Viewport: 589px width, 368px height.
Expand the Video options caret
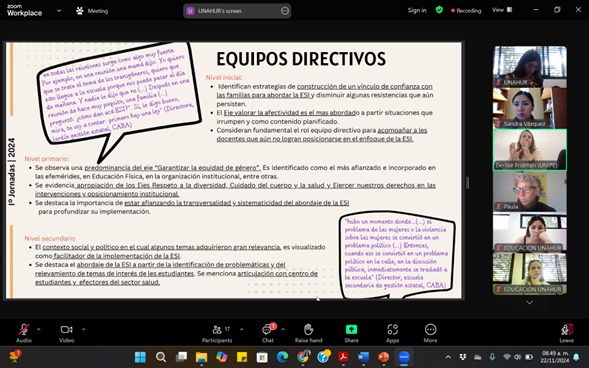83,329
